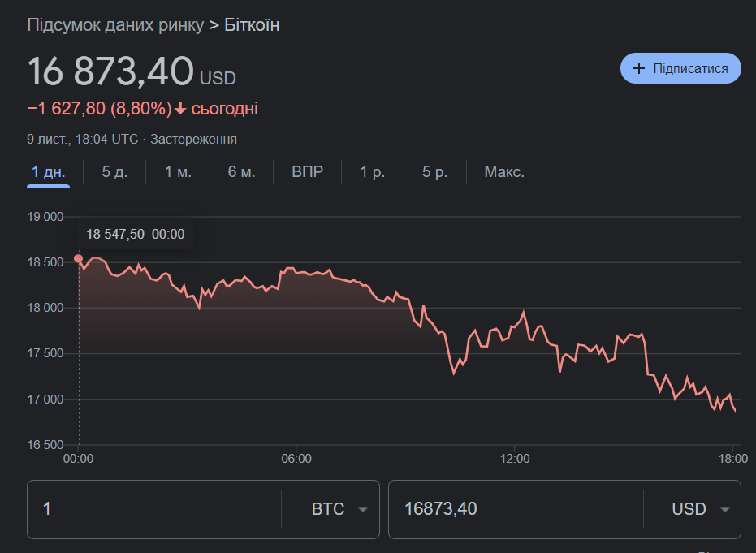The height and width of the screenshot is (553, 756).
Task: Click the BTC amount input field
Action: coord(154,509)
